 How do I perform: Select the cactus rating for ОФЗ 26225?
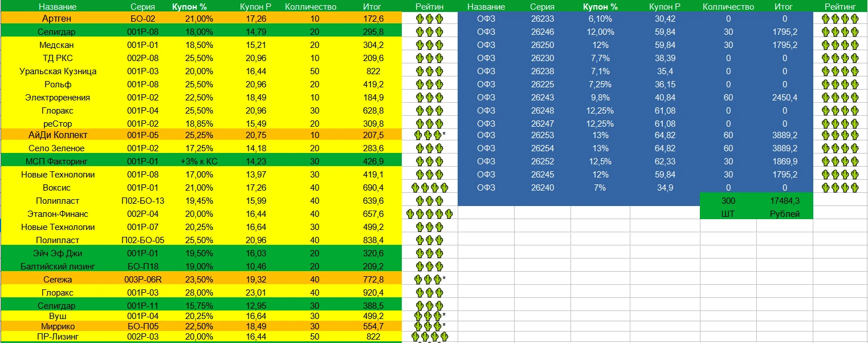840,84
